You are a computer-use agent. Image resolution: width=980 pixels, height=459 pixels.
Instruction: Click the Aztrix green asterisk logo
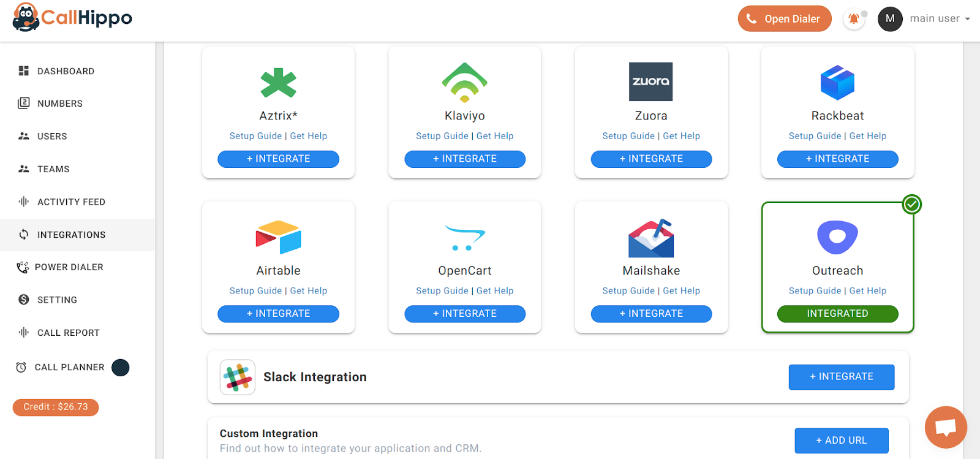click(279, 83)
